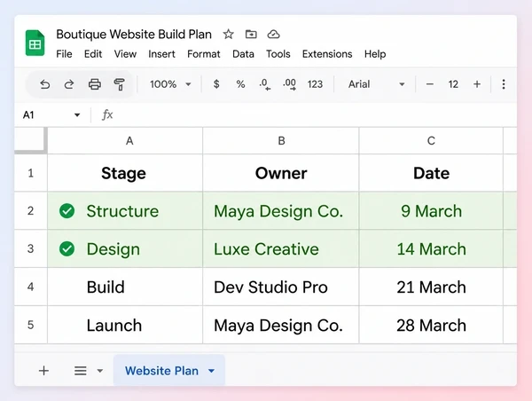Increase font size with plus button
The width and height of the screenshot is (532, 401).
[477, 84]
